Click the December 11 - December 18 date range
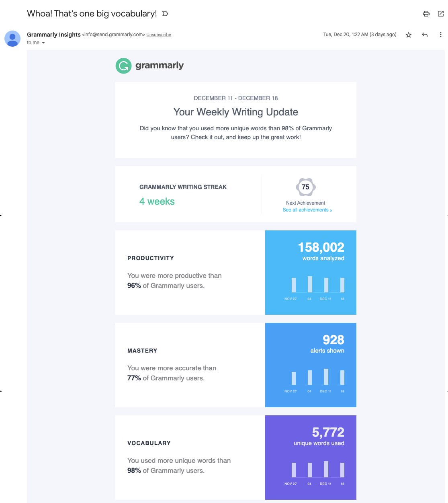Screen dimensions: 448x503 pyautogui.click(x=236, y=98)
